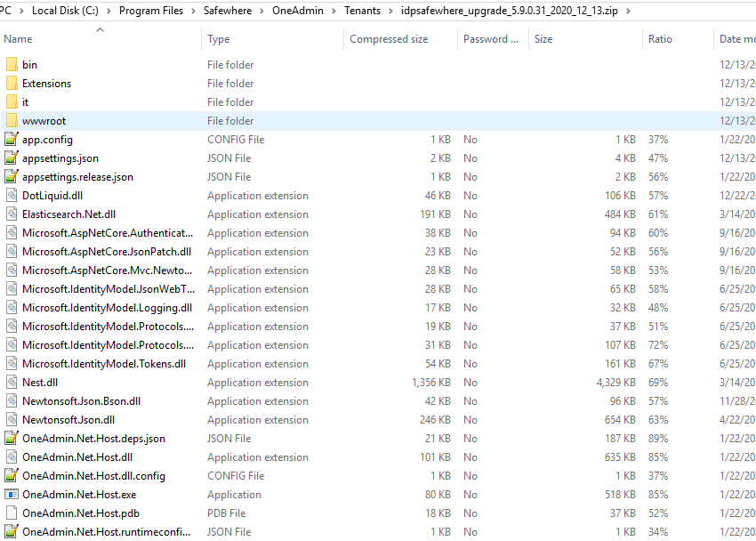Select the file name OneAdmin.Net.Host.exe

(79, 495)
